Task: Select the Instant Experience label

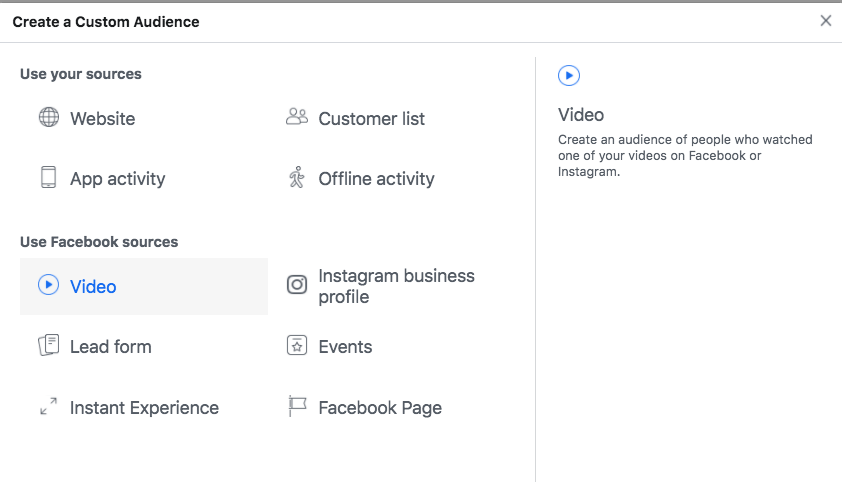Action: [144, 408]
